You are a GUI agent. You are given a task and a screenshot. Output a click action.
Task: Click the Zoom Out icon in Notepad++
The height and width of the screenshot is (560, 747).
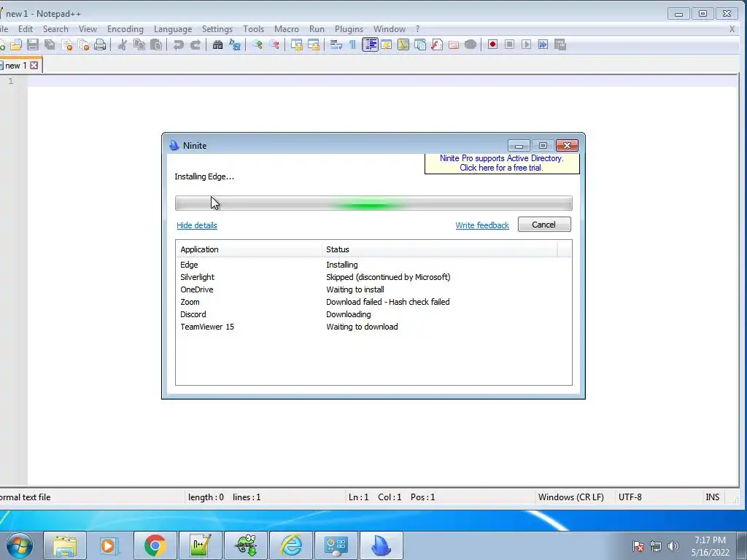point(274,44)
